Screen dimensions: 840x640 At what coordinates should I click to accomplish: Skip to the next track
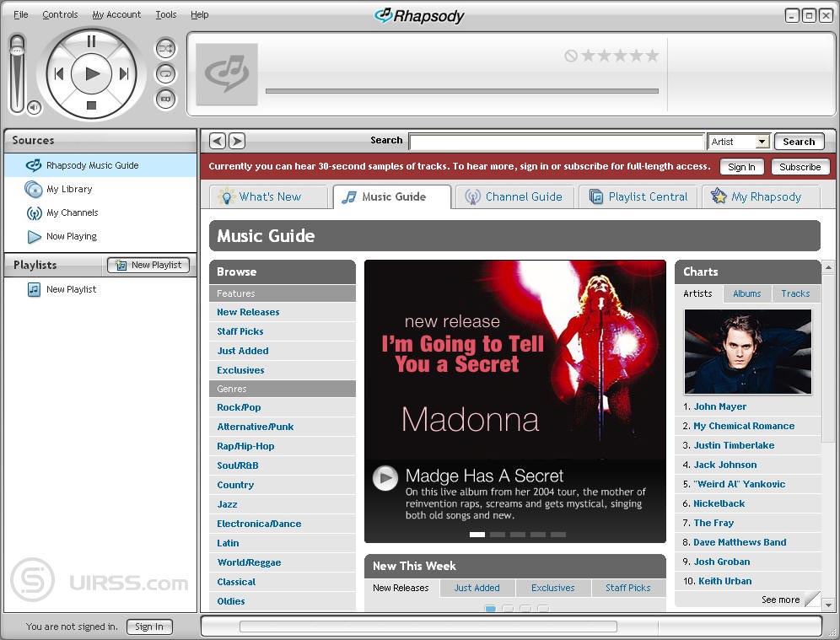pos(124,74)
